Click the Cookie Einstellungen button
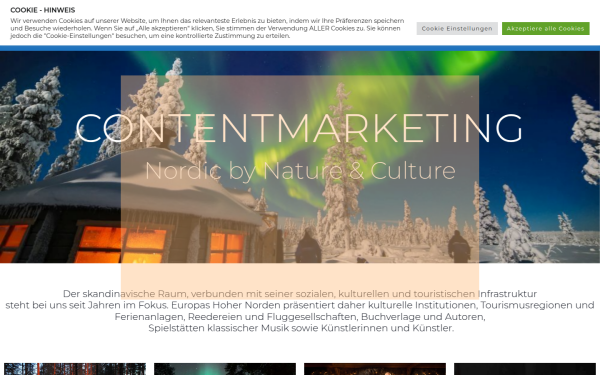The image size is (600, 375). [x=457, y=29]
